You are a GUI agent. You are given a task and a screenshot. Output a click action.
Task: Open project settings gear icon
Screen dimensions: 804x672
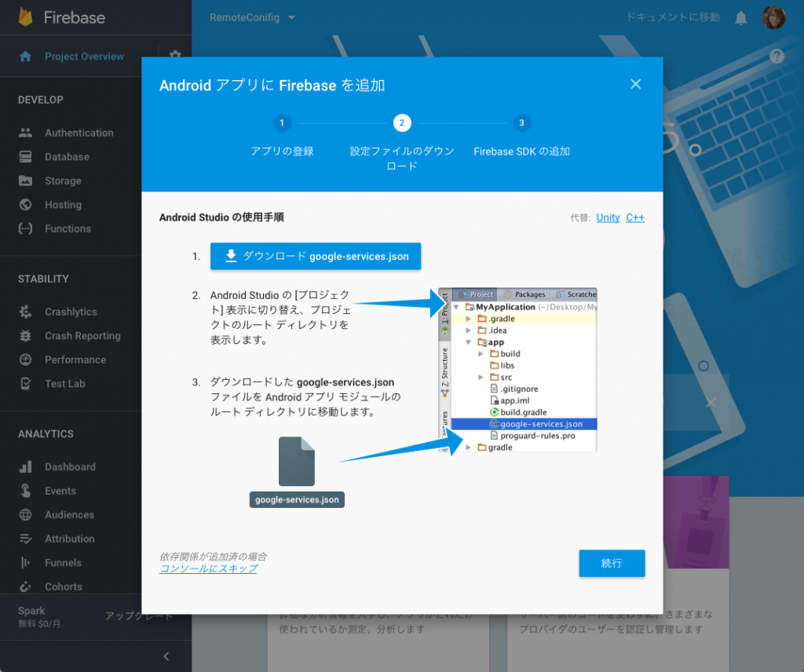pos(175,54)
